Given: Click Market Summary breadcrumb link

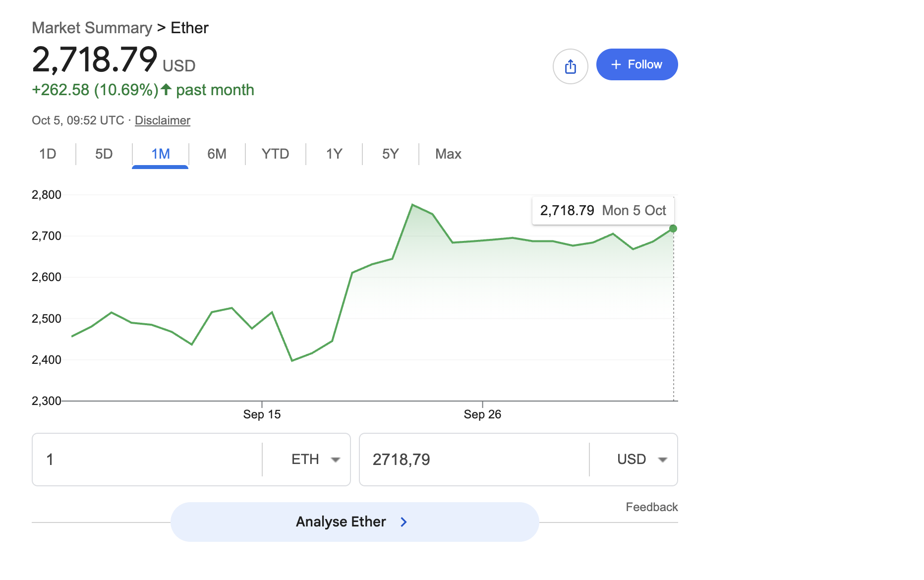Looking at the screenshot, I should pos(92,28).
